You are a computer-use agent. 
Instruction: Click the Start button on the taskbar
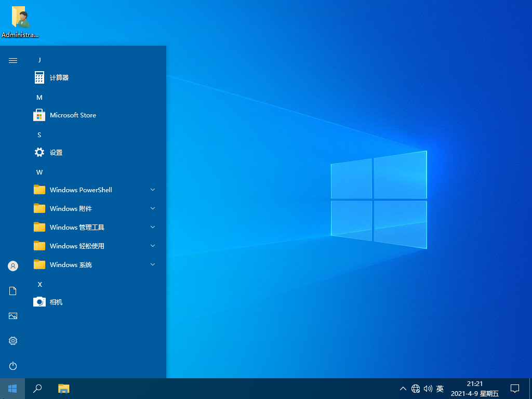pos(12,388)
